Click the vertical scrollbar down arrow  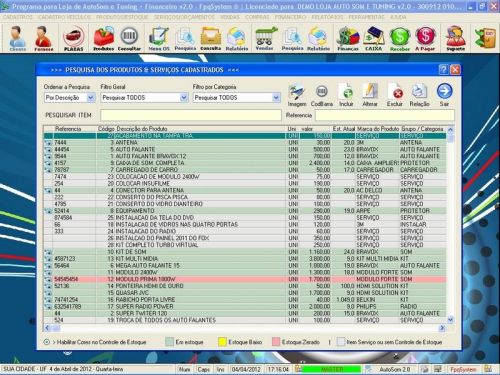coord(450,320)
